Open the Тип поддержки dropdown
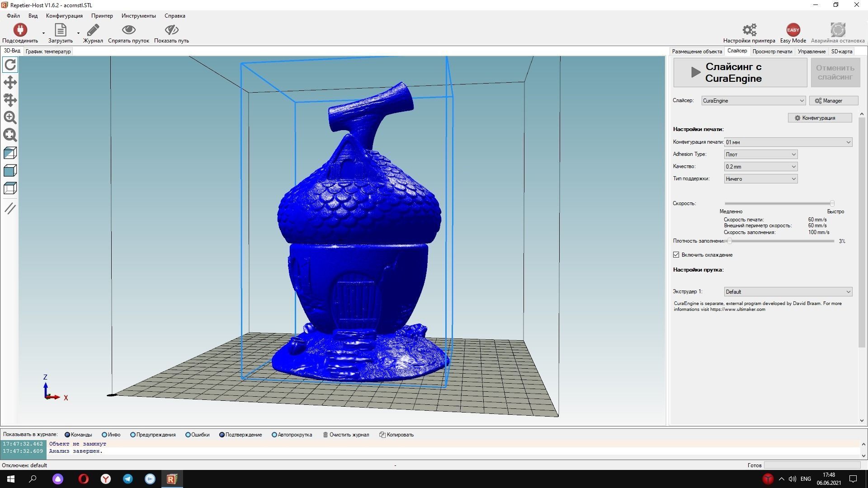The width and height of the screenshot is (868, 488). tap(760, 179)
